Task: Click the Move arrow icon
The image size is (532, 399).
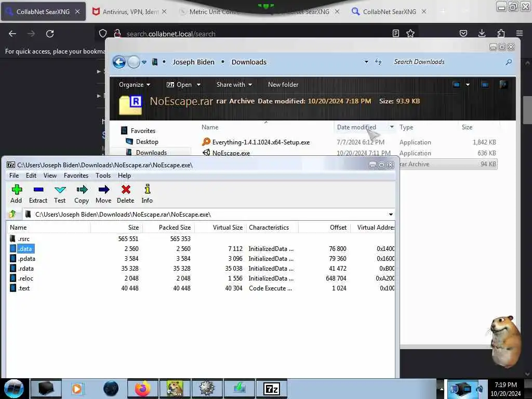Action: [103, 194]
